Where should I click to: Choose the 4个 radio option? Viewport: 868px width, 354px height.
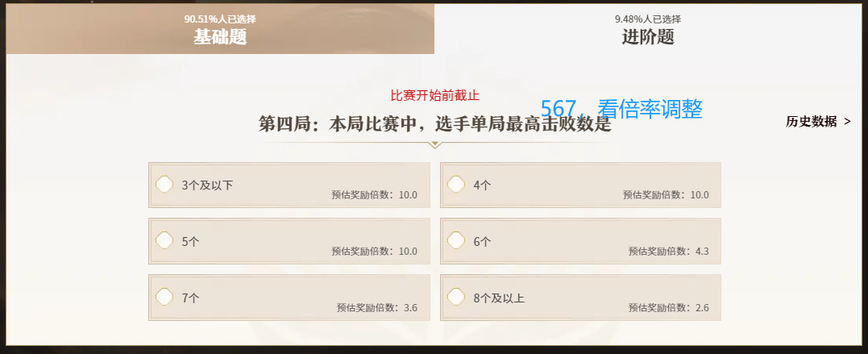pyautogui.click(x=456, y=185)
